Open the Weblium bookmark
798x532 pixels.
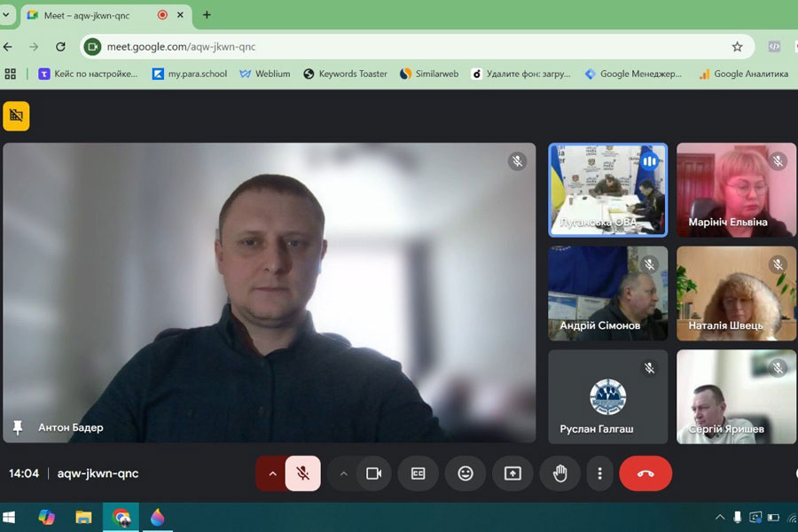pos(265,74)
